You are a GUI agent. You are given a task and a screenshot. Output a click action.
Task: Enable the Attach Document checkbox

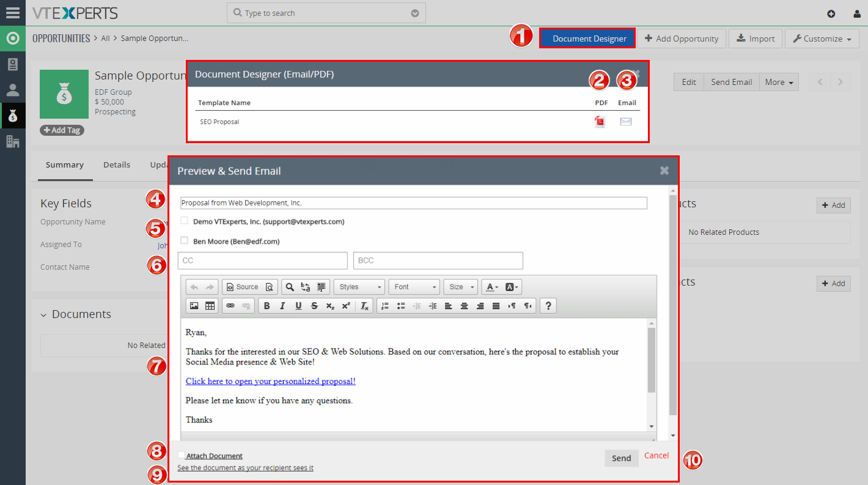pos(182,455)
